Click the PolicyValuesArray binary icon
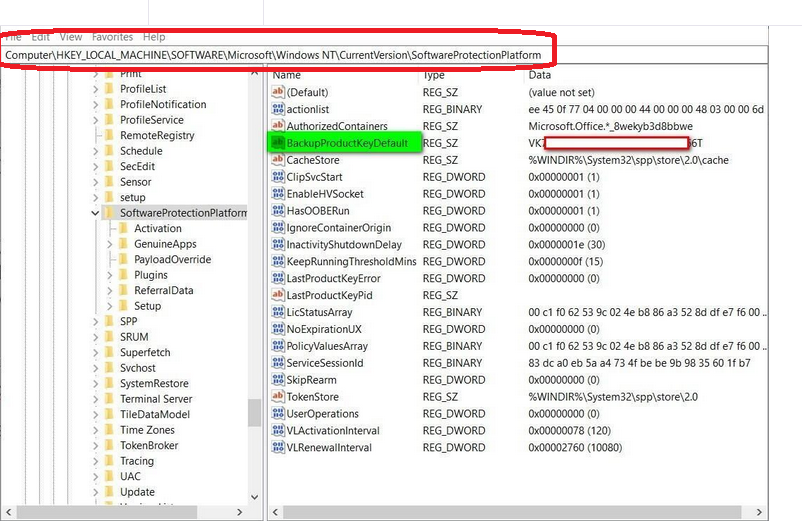Image resolution: width=802 pixels, height=521 pixels. 278,345
